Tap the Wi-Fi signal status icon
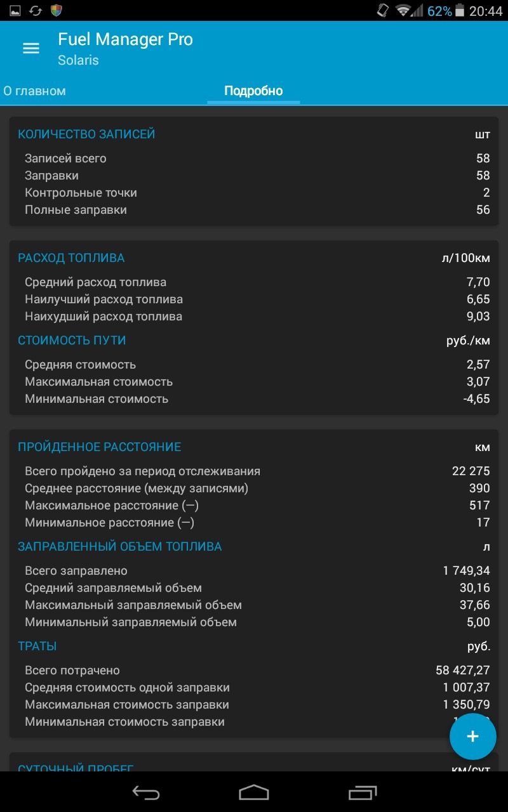The height and width of the screenshot is (812, 508). [403, 11]
